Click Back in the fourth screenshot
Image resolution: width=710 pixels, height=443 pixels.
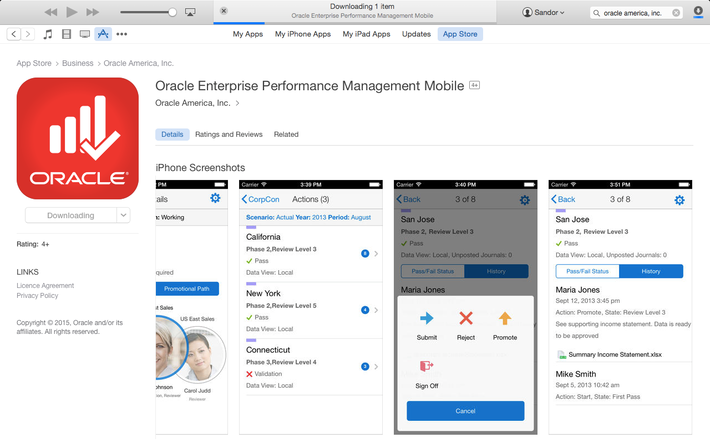pos(563,199)
